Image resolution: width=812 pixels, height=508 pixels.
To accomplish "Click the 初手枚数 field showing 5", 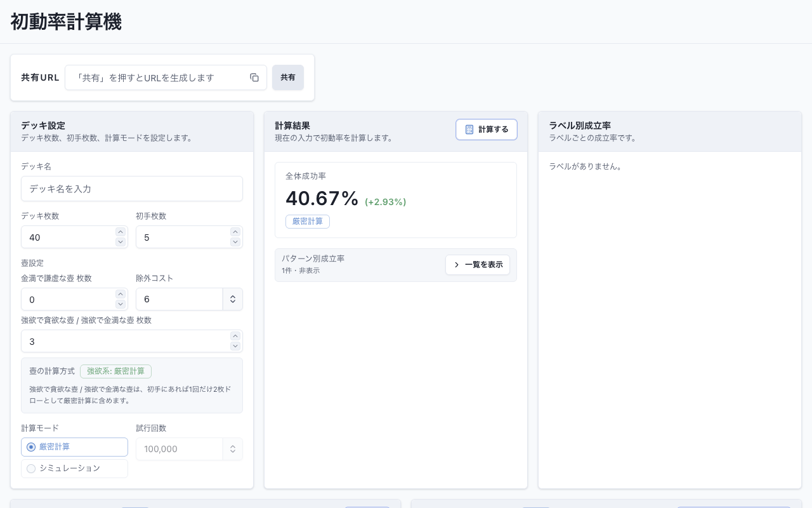I will 189,237.
